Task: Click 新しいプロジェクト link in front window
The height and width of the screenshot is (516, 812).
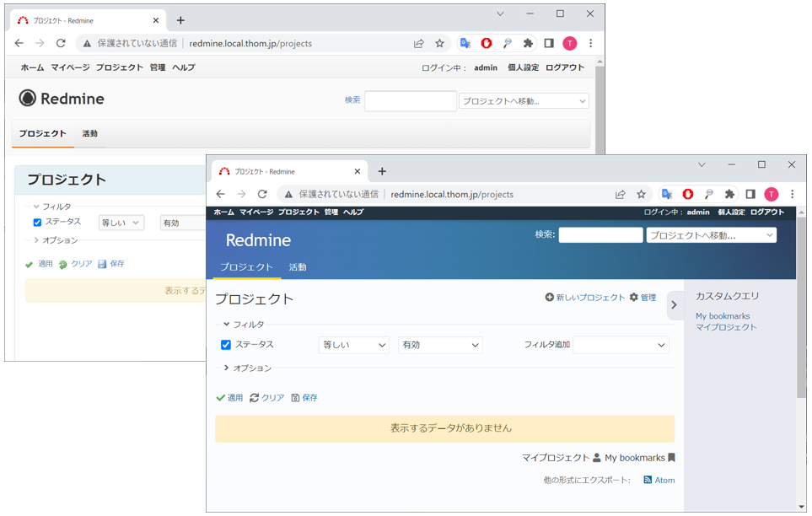Action: (x=585, y=298)
